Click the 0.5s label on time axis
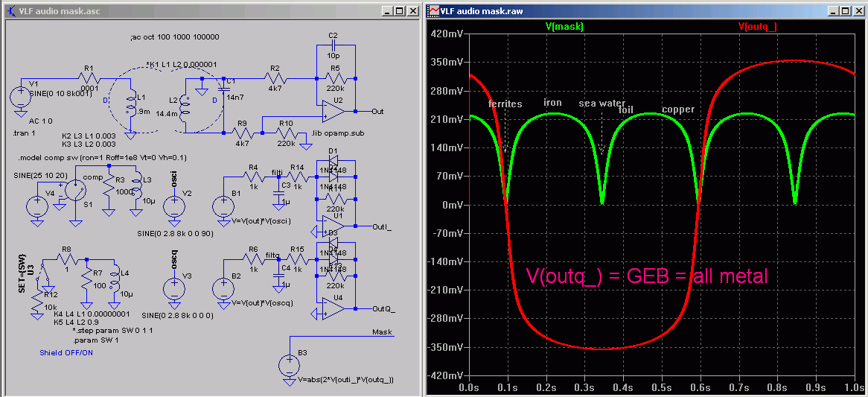Viewport: 868px width, 397px height. (x=660, y=388)
